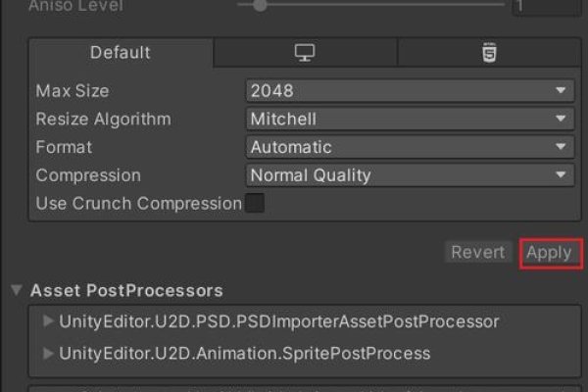Expand the SpritePostProcess entry
The height and width of the screenshot is (392, 588).
[49, 353]
